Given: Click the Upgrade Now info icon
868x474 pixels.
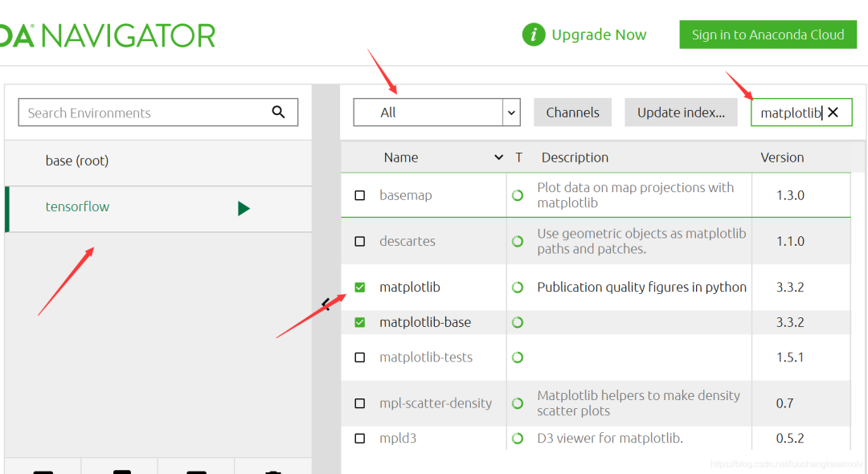Looking at the screenshot, I should [x=534, y=35].
